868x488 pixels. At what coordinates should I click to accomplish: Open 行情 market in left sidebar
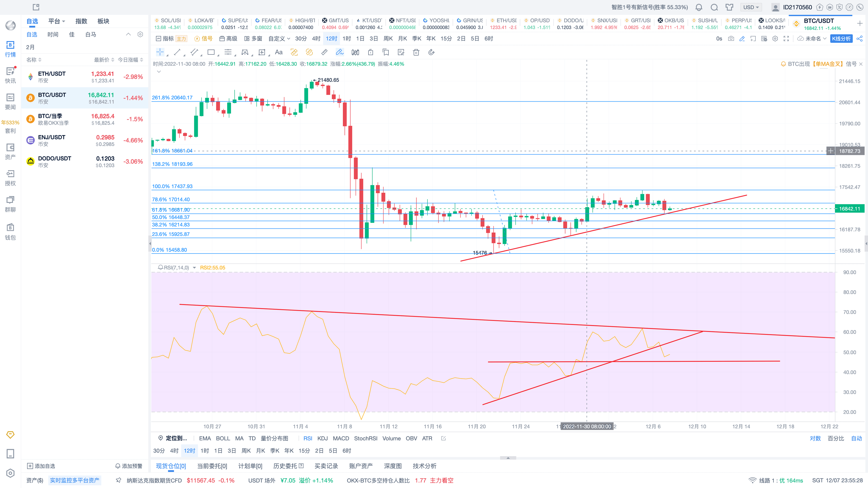[x=10, y=49]
